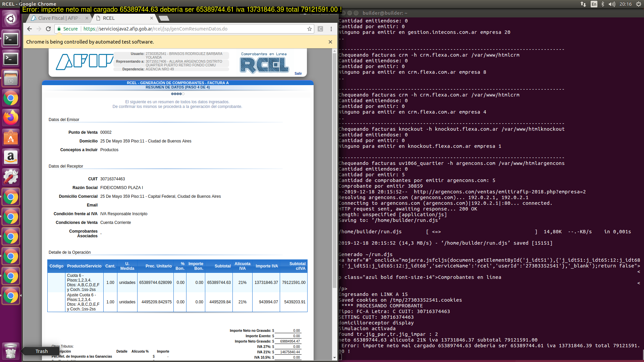Image resolution: width=644 pixels, height=362 pixels.
Task: Click Punto de Venta value 00002
Action: [106, 132]
